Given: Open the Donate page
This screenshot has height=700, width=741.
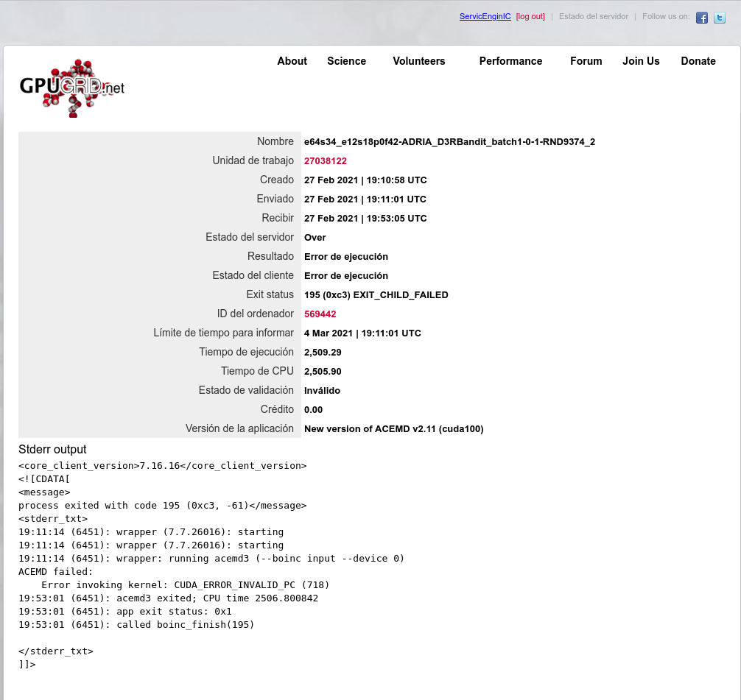Looking at the screenshot, I should (x=698, y=61).
